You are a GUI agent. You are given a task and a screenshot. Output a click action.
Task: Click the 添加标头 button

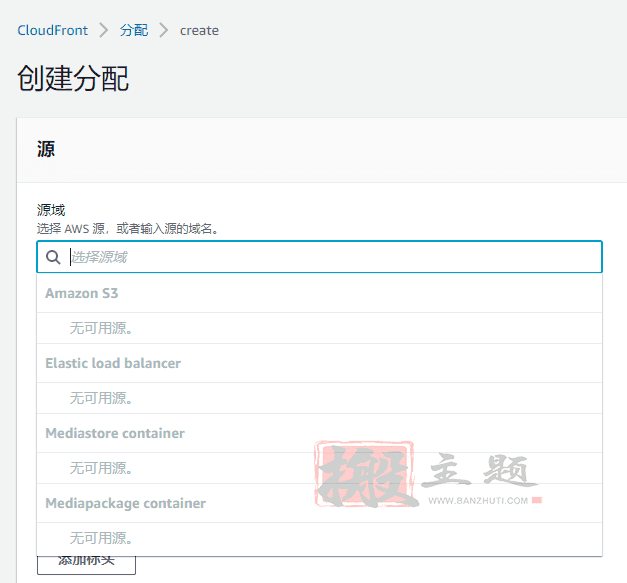(x=86, y=565)
